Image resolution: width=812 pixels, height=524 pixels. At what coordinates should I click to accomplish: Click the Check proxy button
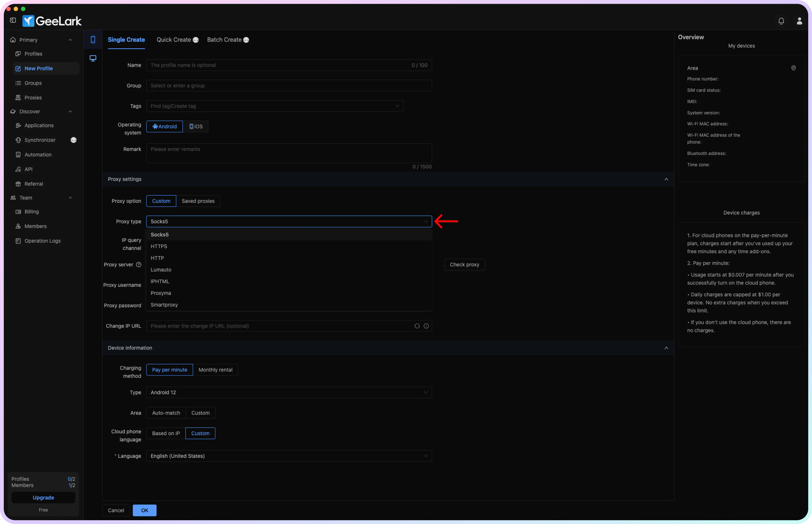tap(464, 265)
